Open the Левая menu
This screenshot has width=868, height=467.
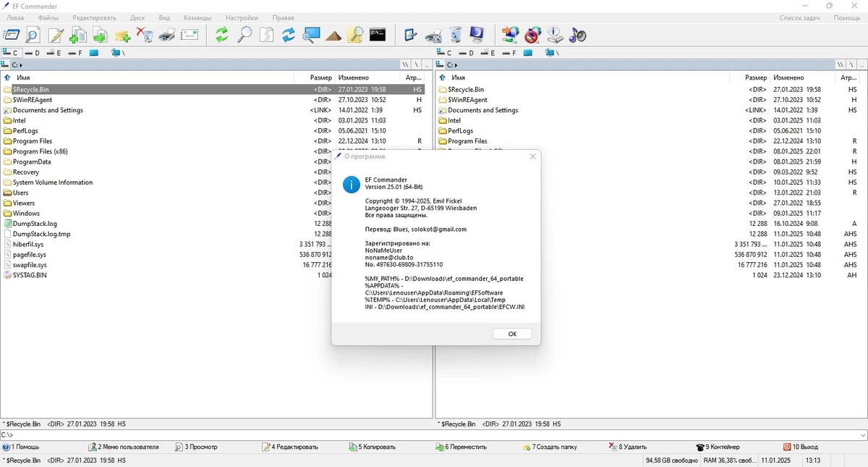(x=15, y=17)
